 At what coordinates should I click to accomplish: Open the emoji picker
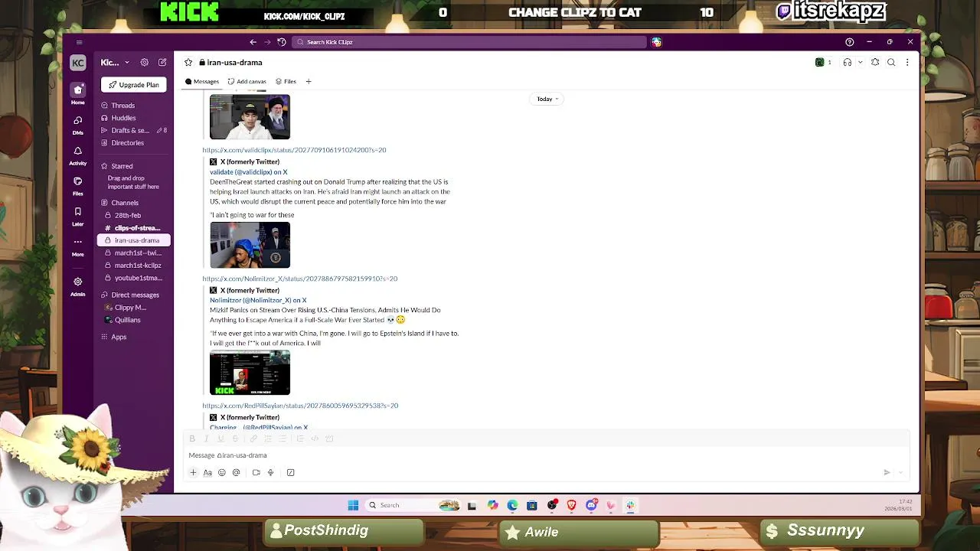click(x=222, y=472)
